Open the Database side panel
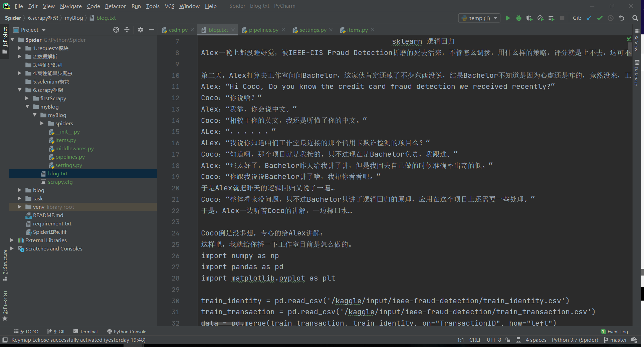This screenshot has width=644, height=347. (637, 72)
